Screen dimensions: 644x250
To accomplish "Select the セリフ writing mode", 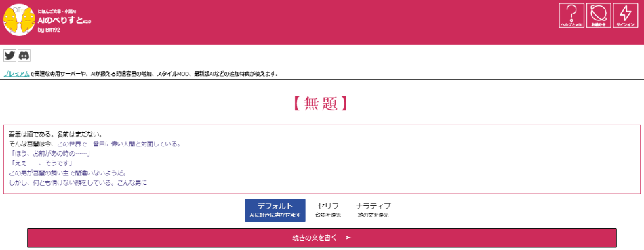I will (328, 210).
